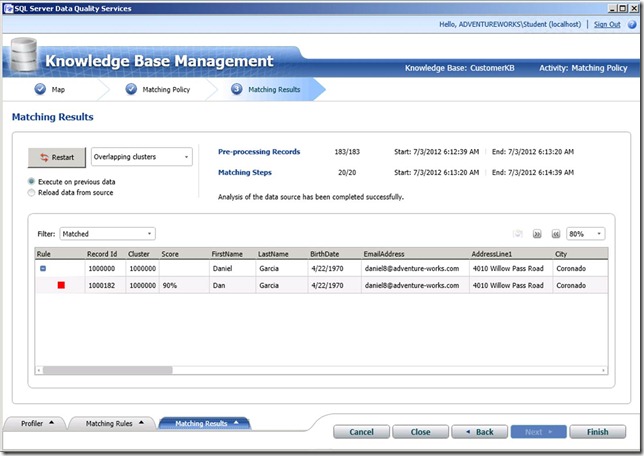Click the red rule square for record 1000182
Screen dimensions: 644x456
(61, 285)
